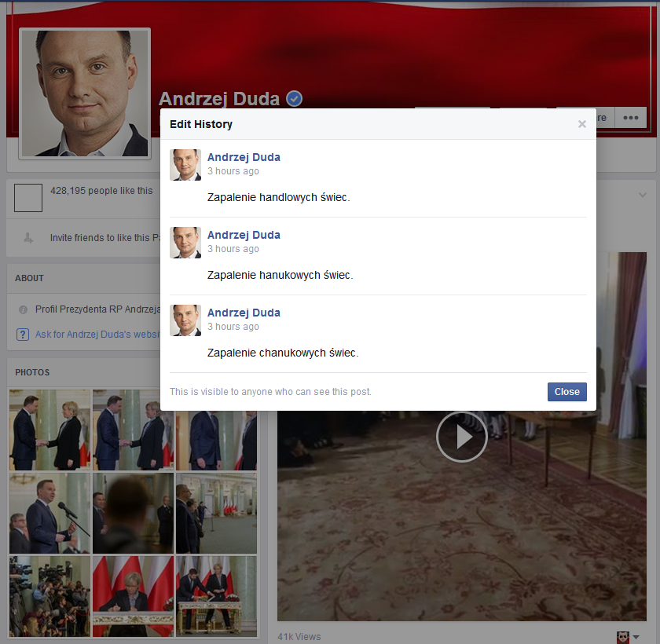This screenshot has width=660, height=644.
Task: Close the Edit History dialog with the X
Action: pyautogui.click(x=581, y=124)
